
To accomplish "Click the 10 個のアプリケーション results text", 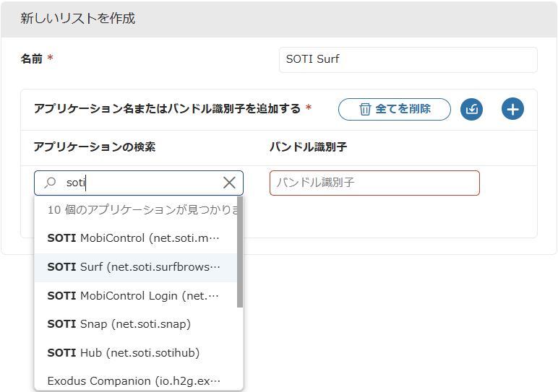I will coord(142,209).
